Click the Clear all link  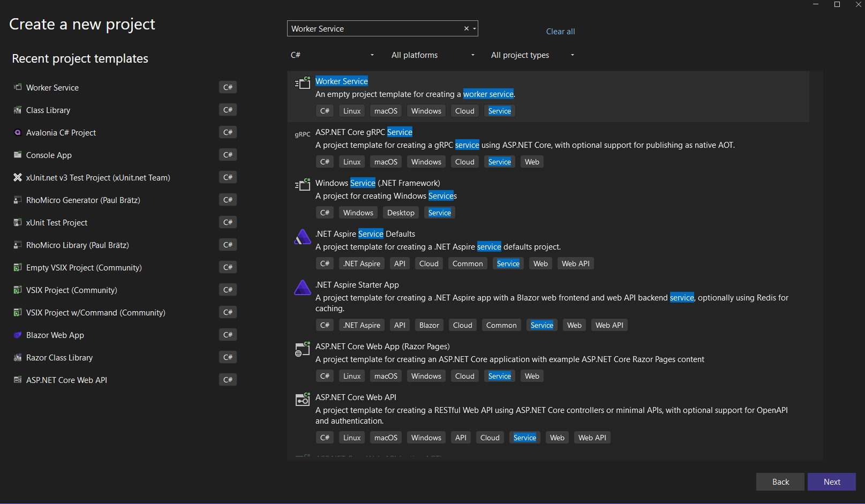(560, 32)
